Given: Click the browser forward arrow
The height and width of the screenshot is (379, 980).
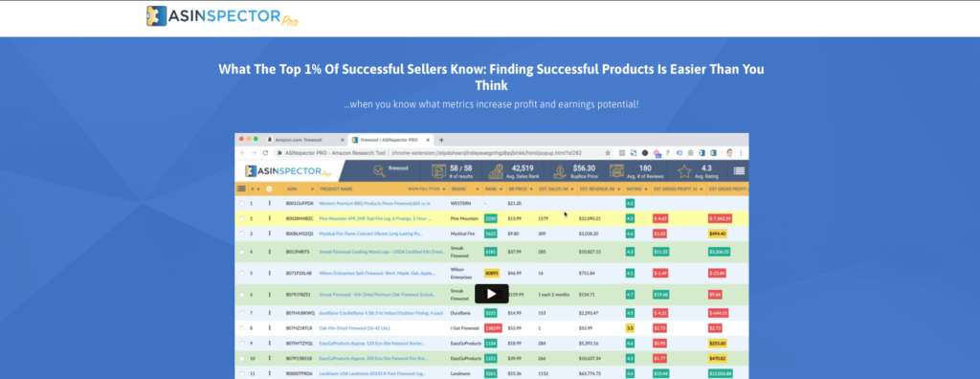Looking at the screenshot, I should tap(254, 152).
